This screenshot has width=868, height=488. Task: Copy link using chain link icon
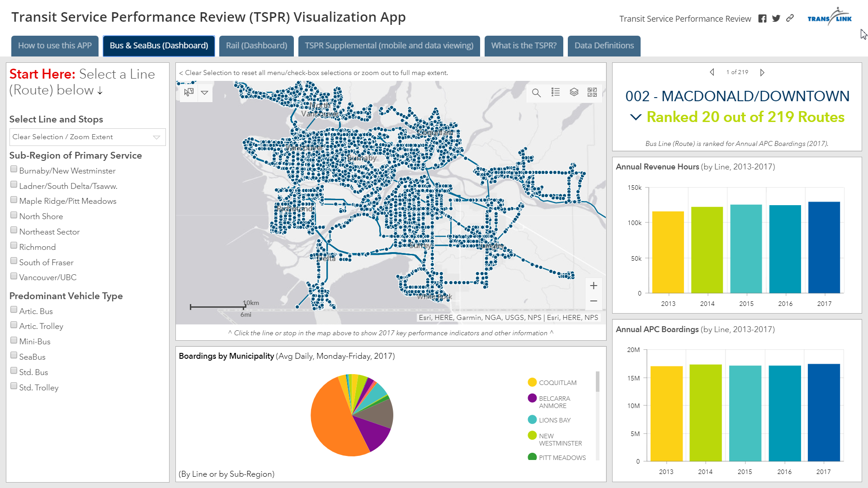[790, 18]
